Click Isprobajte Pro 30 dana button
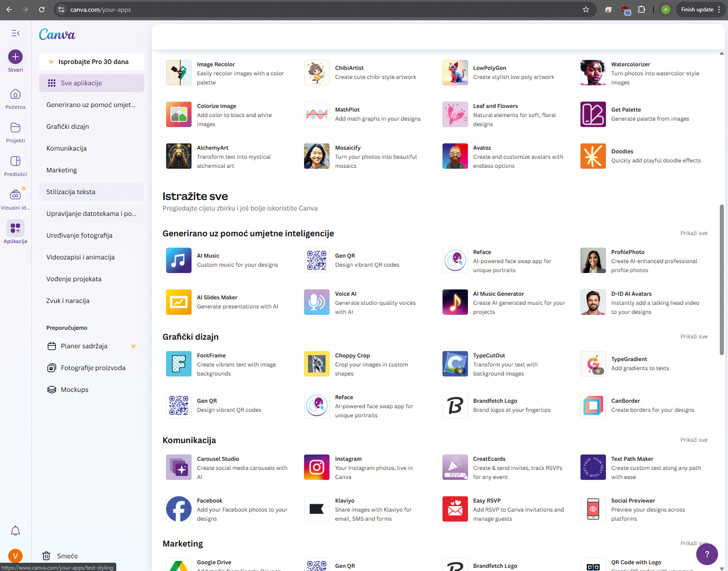 92,62
